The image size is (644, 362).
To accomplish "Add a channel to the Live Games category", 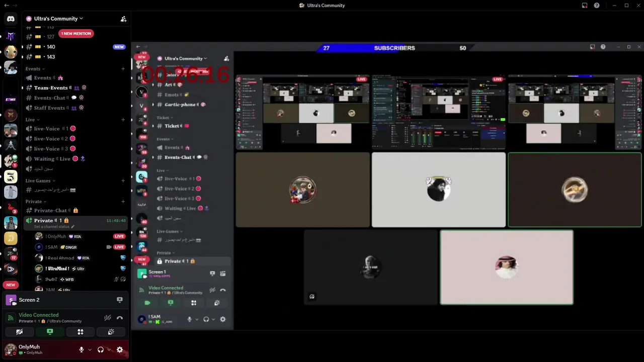I will pos(123,181).
